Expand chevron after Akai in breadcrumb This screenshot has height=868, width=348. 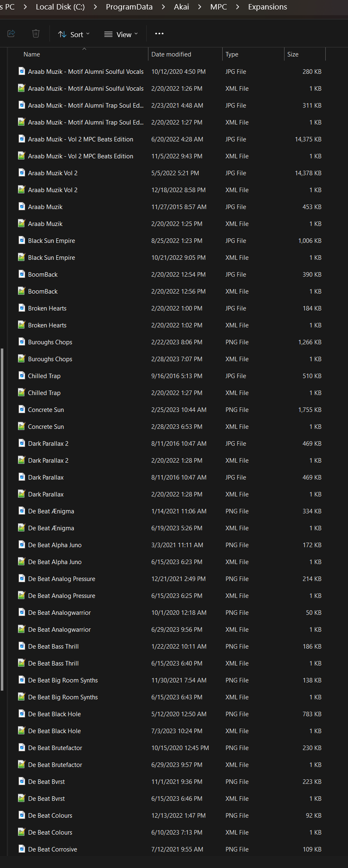(x=200, y=7)
